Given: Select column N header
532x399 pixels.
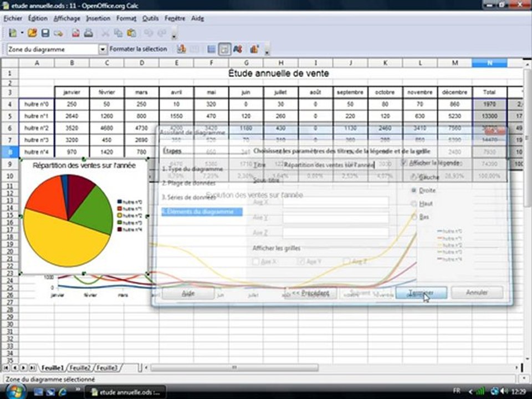Looking at the screenshot, I should [x=489, y=63].
